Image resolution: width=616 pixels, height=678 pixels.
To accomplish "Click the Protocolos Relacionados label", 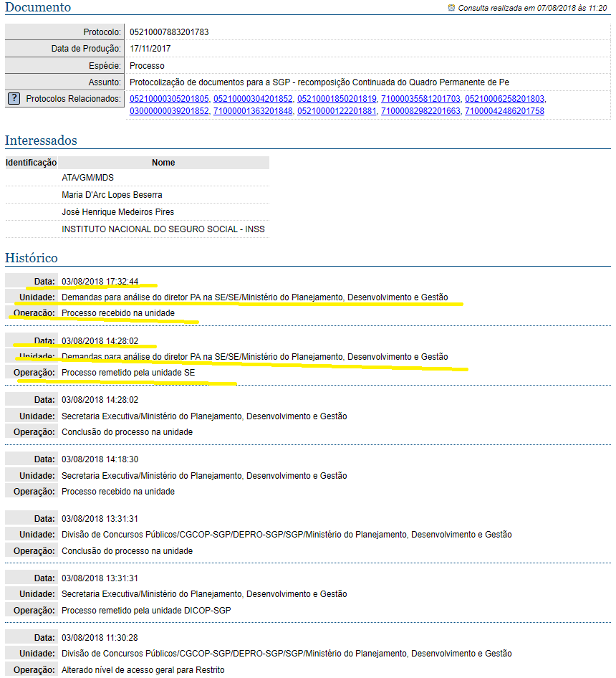I will click(x=74, y=99).
